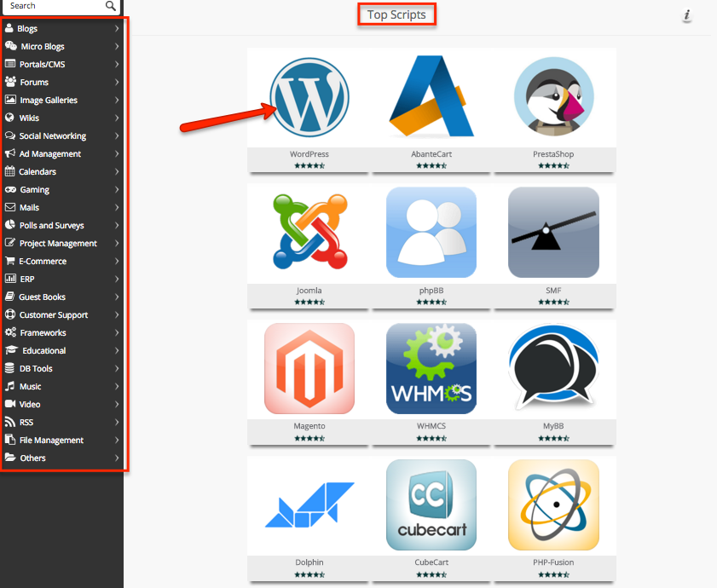The height and width of the screenshot is (588, 717).
Task: Open the Joomla script icon
Action: pos(309,232)
